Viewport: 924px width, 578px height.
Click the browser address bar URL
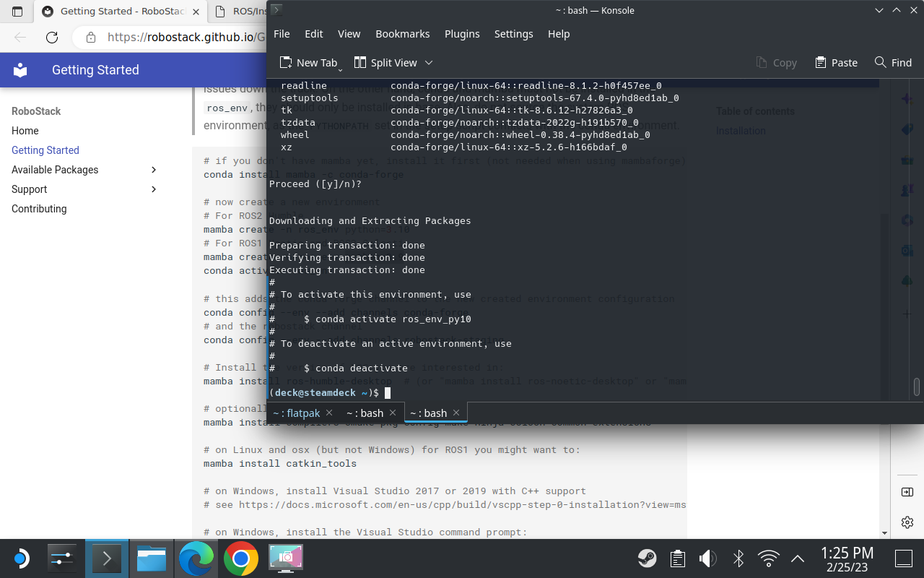pyautogui.click(x=187, y=38)
